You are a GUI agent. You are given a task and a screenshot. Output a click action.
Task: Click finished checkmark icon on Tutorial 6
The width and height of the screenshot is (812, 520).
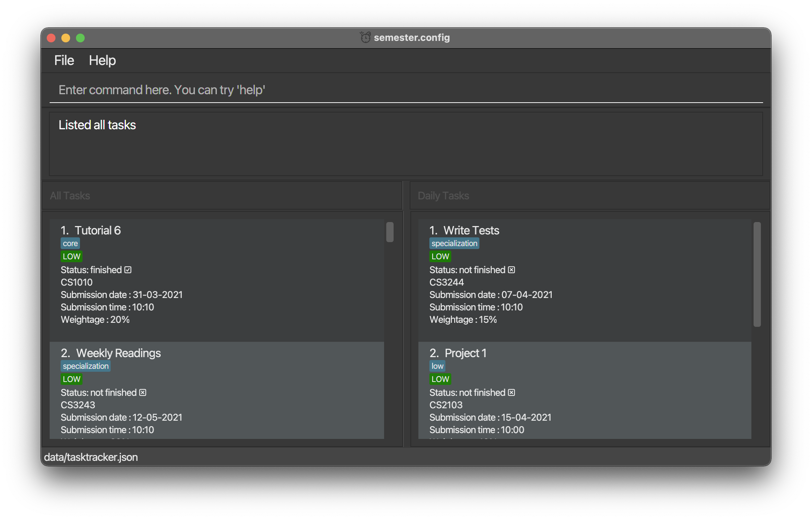[128, 270]
